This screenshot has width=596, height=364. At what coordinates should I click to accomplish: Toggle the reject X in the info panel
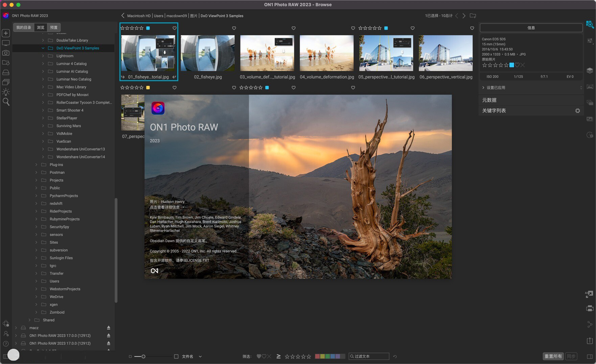pyautogui.click(x=523, y=65)
